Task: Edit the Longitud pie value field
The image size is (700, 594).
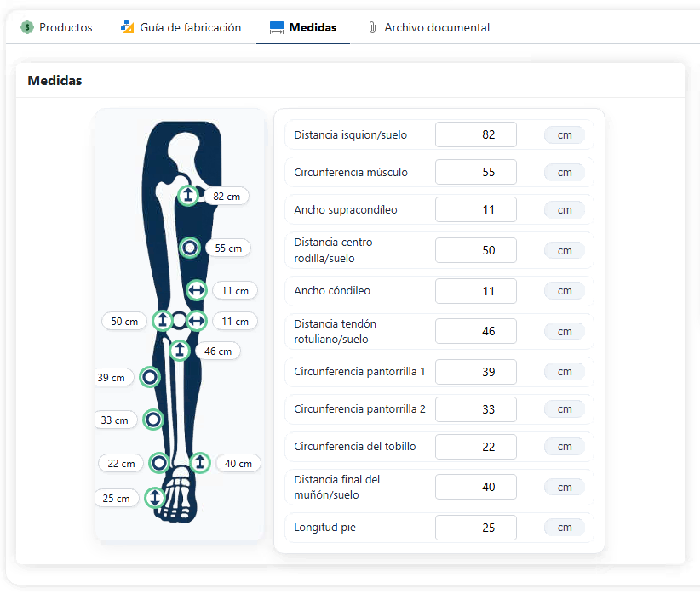Action: click(x=475, y=528)
